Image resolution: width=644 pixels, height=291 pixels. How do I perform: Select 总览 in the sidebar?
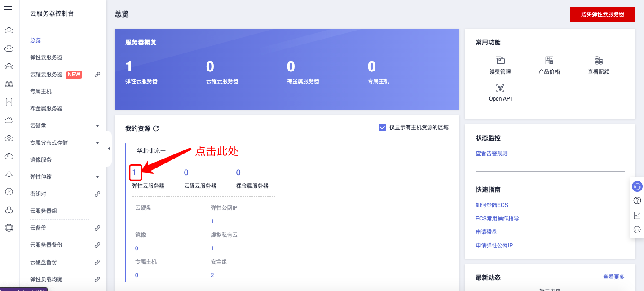(x=35, y=40)
